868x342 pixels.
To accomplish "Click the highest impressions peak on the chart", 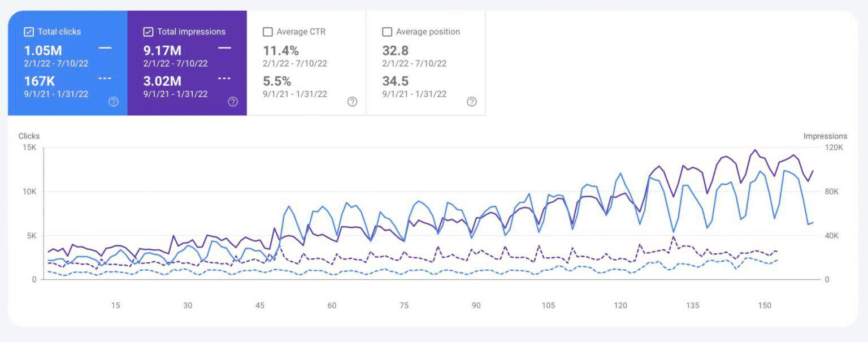I will pyautogui.click(x=756, y=149).
